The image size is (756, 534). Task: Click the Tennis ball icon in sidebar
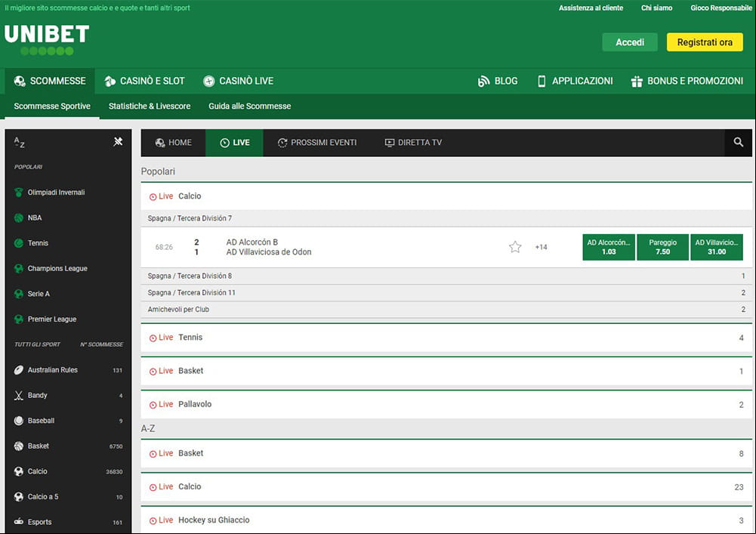[19, 243]
